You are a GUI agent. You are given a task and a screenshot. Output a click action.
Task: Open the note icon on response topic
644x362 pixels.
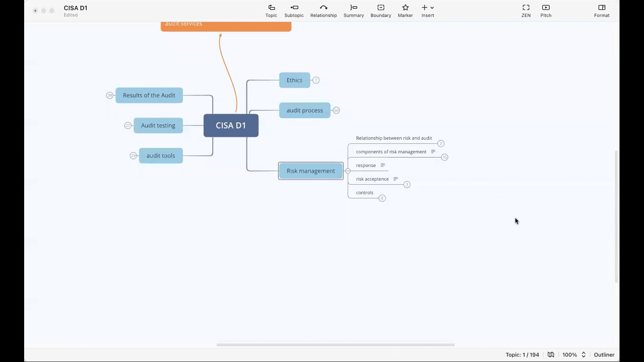(383, 165)
